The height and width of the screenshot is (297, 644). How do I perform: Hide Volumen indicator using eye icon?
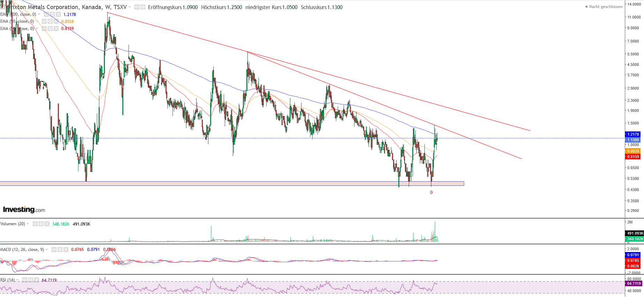tap(35, 224)
